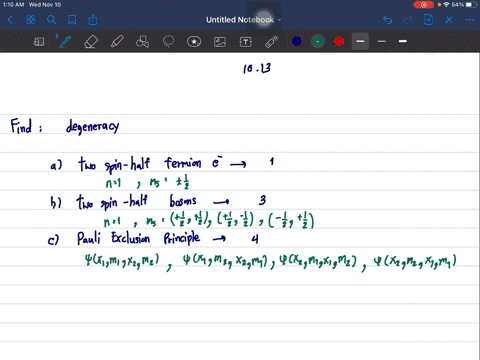Viewport: 480px width, 360px height.
Task: Add a new page to notebook
Action: [428, 20]
